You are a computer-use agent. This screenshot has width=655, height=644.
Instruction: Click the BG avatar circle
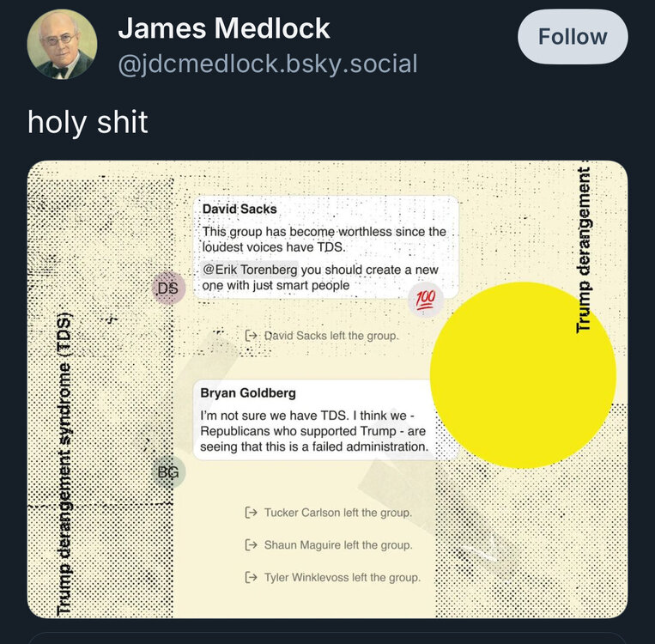coord(168,471)
